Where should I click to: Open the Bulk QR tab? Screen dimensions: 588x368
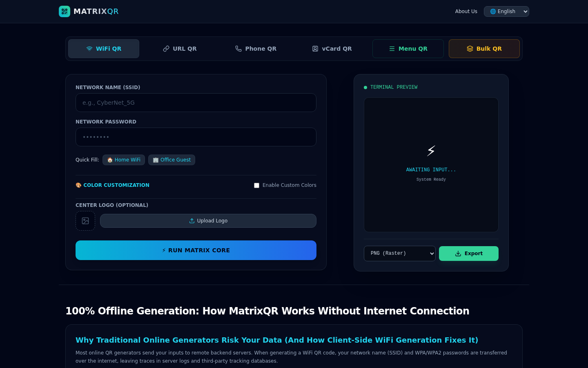[x=484, y=49]
